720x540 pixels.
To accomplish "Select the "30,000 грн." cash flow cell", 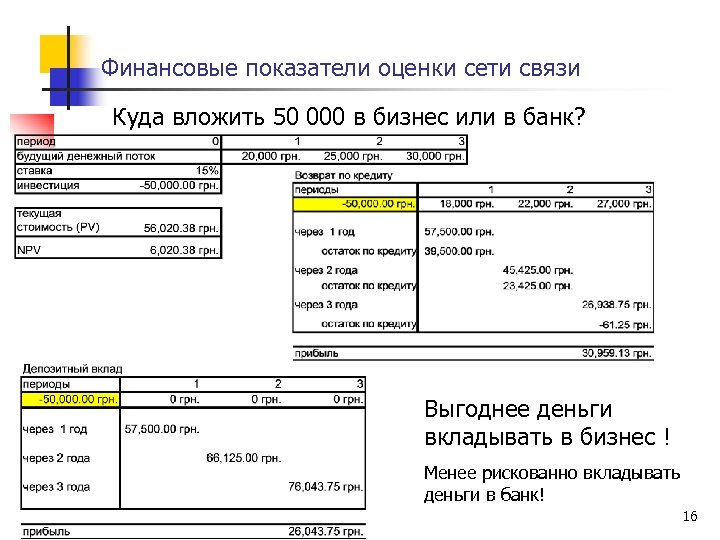I will tap(435, 156).
